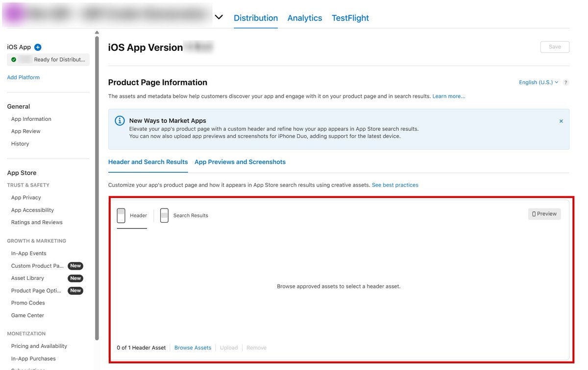Open In-App Purchases in sidebar
This screenshot has height=370, width=588.
click(33, 359)
